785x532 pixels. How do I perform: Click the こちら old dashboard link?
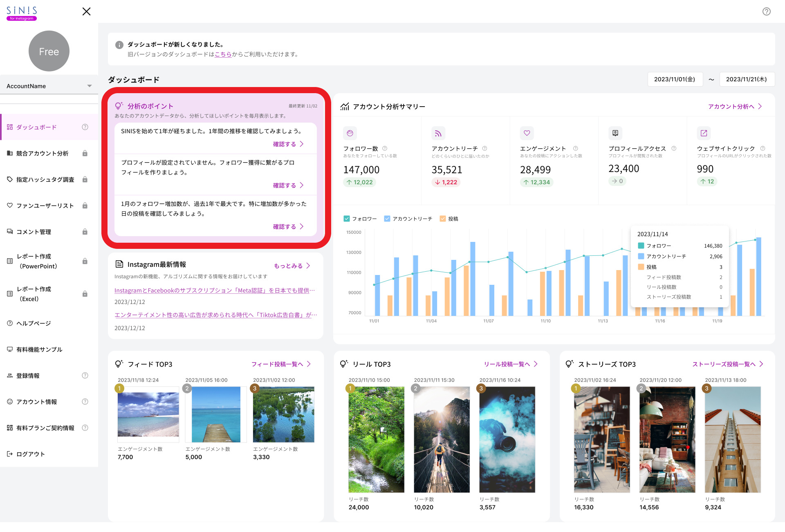(223, 54)
